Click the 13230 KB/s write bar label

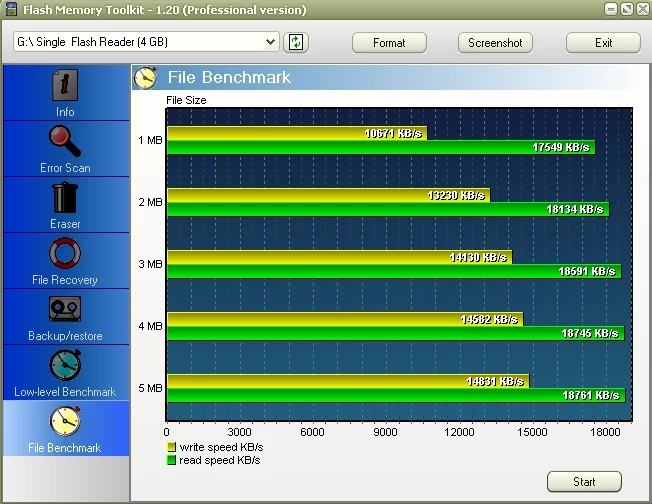tap(456, 195)
